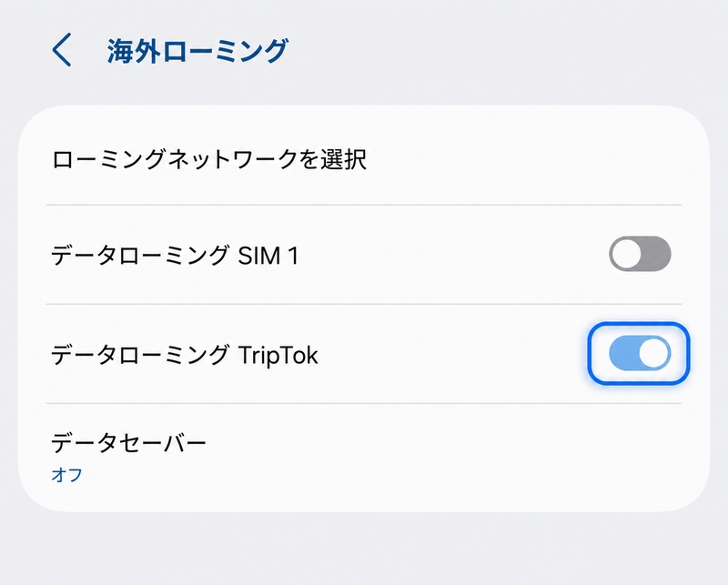
Task: Click the gray track of SIM 1 switch
Action: click(x=656, y=254)
